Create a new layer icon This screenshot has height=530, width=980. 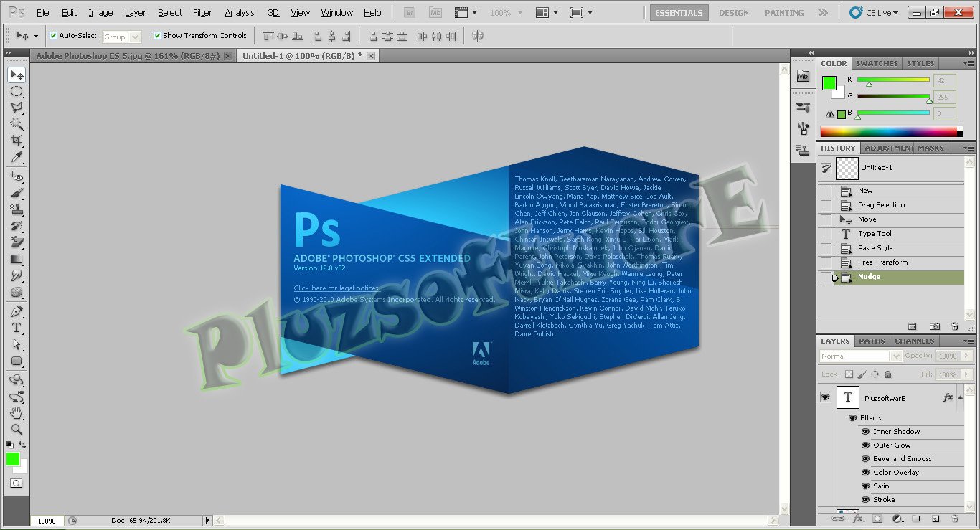936,518
